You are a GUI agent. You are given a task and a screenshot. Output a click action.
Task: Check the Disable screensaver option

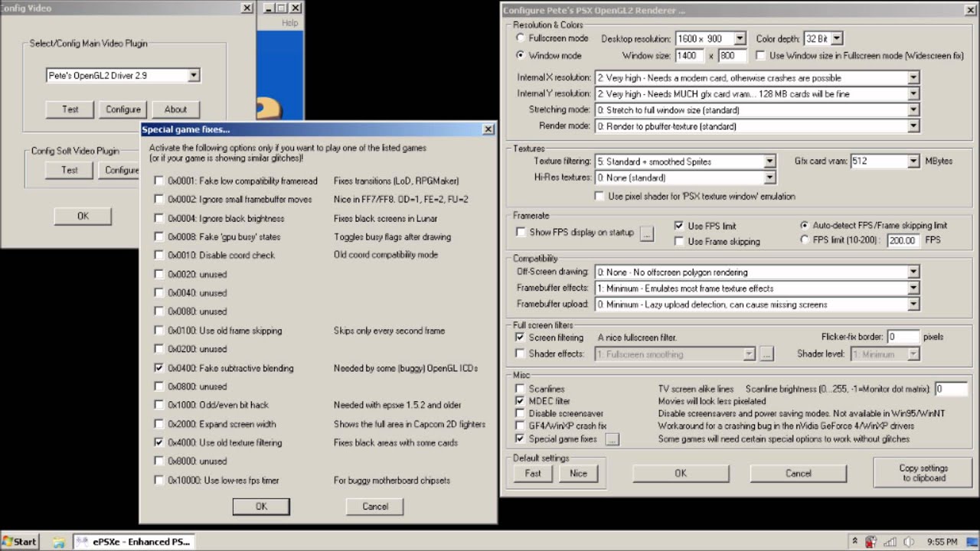(x=521, y=413)
